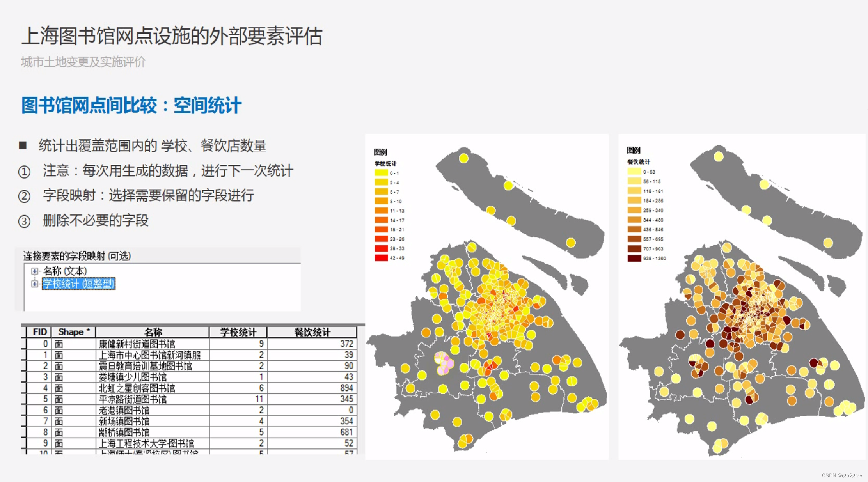Viewport: 868px width, 482px height.
Task: Expand the 学校统计 (短整型) field mapping node
Action: pyautogui.click(x=34, y=284)
